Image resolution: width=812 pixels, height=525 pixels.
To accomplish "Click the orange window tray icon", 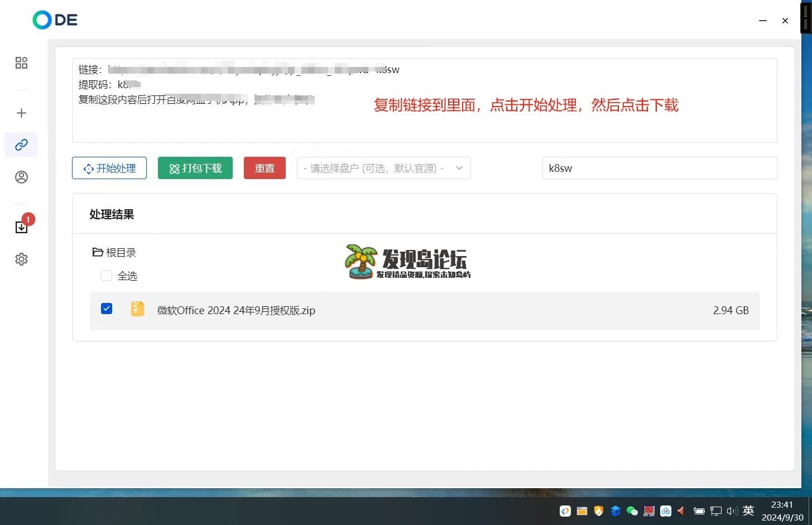I will point(582,510).
